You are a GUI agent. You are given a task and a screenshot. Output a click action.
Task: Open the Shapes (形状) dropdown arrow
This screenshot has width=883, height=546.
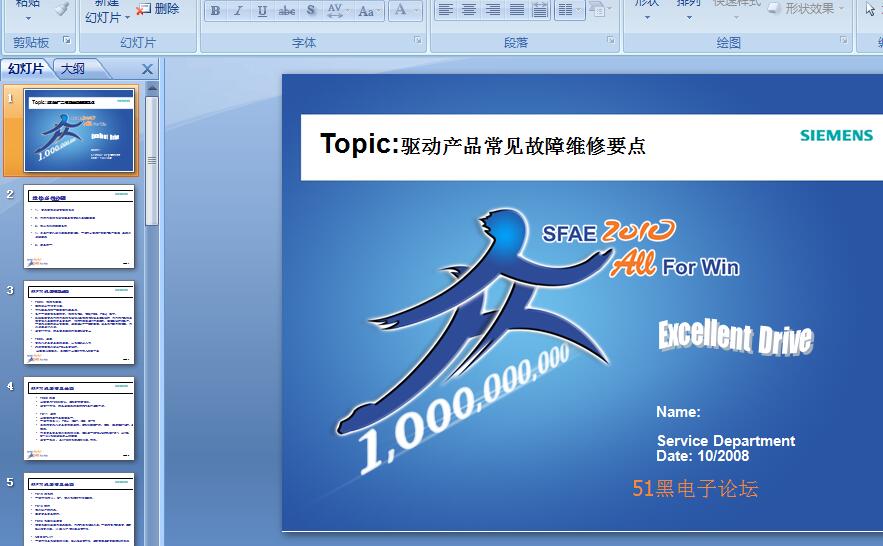(647, 18)
